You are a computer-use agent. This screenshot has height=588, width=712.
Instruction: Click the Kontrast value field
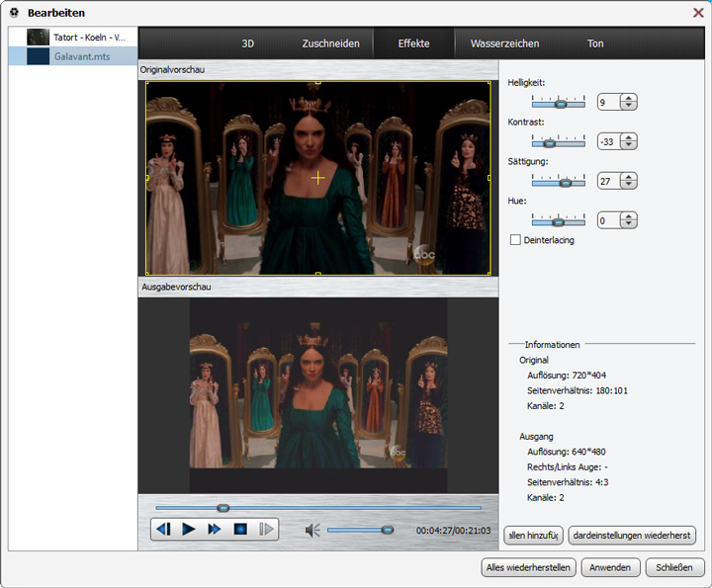[x=609, y=141]
